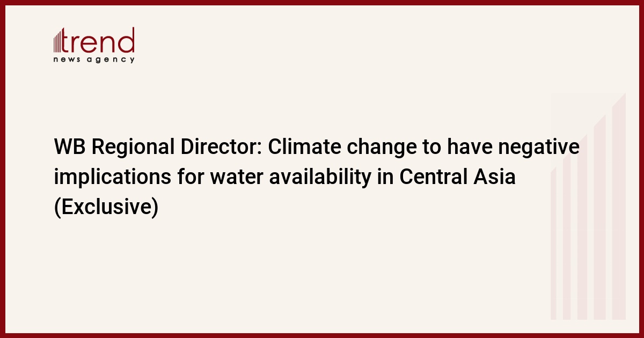Click the letter "d" in trend logo

click(126, 41)
